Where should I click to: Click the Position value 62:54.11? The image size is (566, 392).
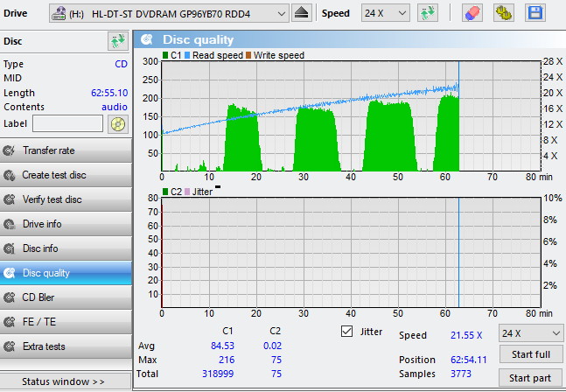[469, 360]
